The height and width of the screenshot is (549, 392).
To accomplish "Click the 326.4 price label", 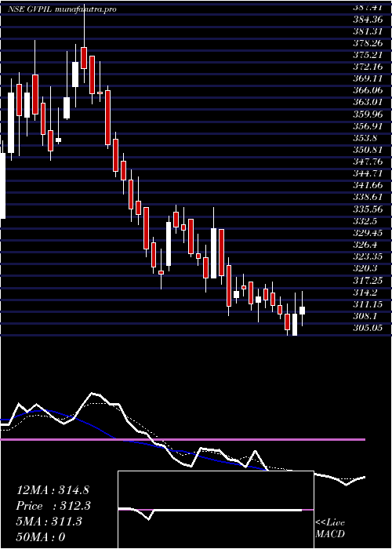I will click(x=364, y=245).
